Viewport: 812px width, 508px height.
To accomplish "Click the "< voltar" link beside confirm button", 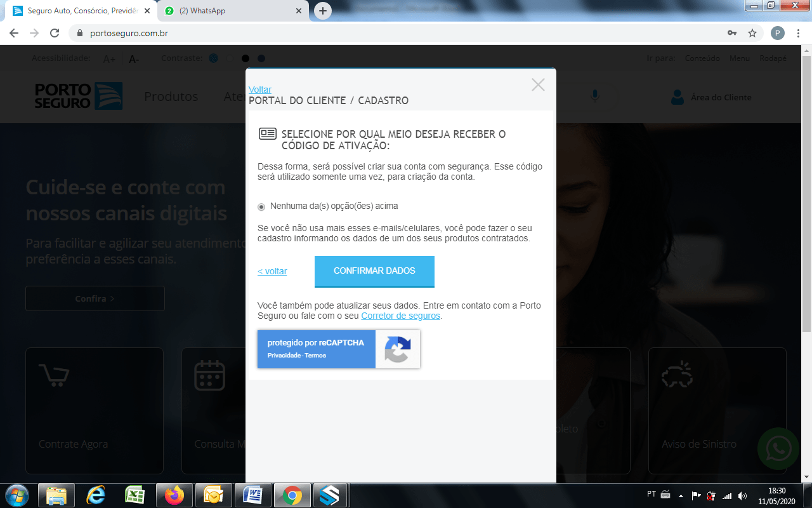I will (x=272, y=271).
